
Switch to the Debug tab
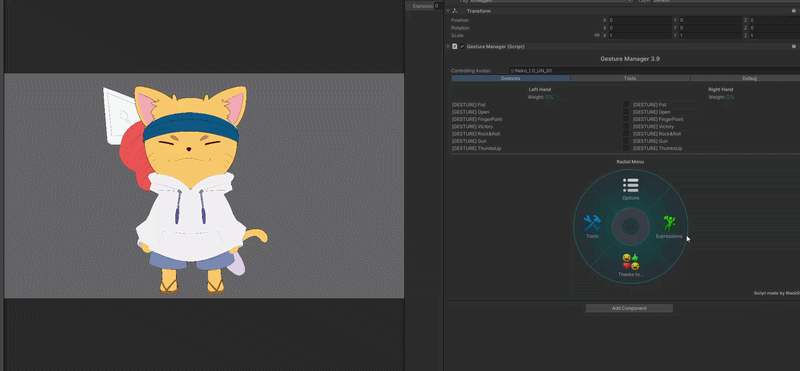[745, 78]
